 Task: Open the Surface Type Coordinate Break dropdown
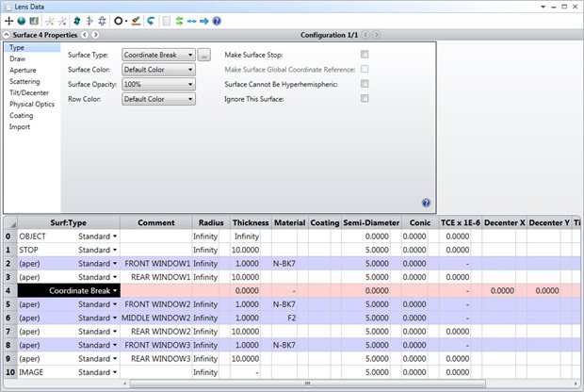[158, 55]
